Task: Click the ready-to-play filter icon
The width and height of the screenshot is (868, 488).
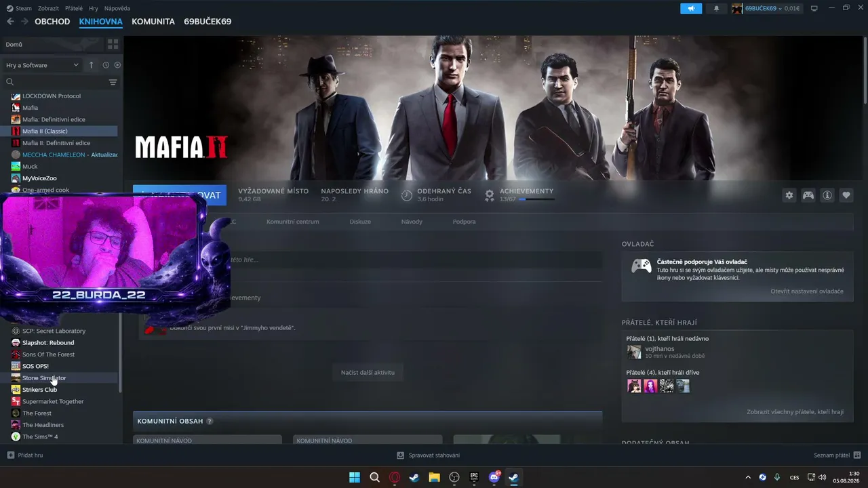Action: coord(117,65)
